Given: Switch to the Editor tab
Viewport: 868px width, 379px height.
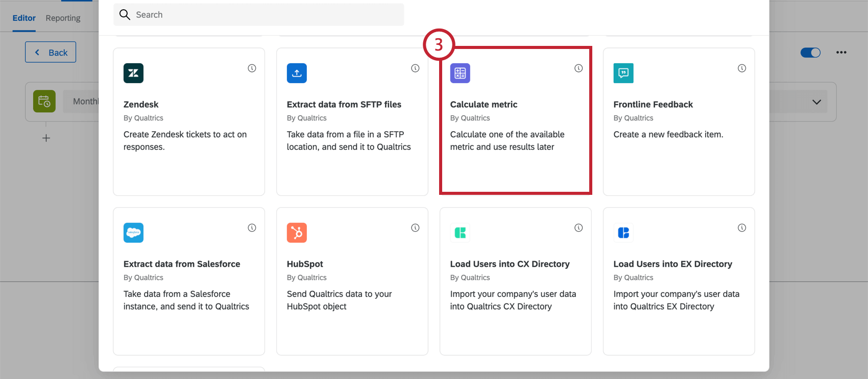Looking at the screenshot, I should (x=24, y=18).
